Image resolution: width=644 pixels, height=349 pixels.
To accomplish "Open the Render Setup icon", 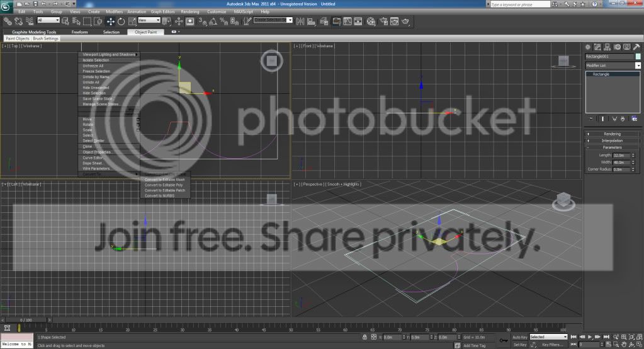I will pos(383,21).
